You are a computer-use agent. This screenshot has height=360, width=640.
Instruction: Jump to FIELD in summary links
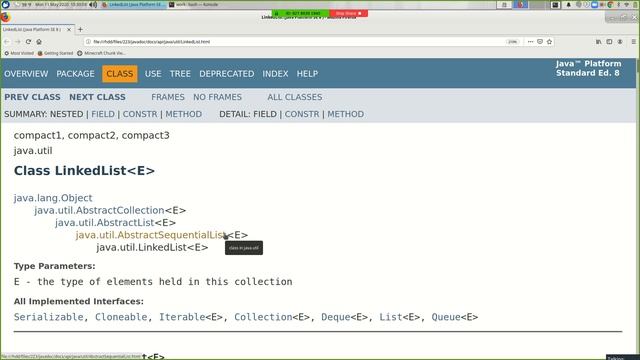(103, 114)
